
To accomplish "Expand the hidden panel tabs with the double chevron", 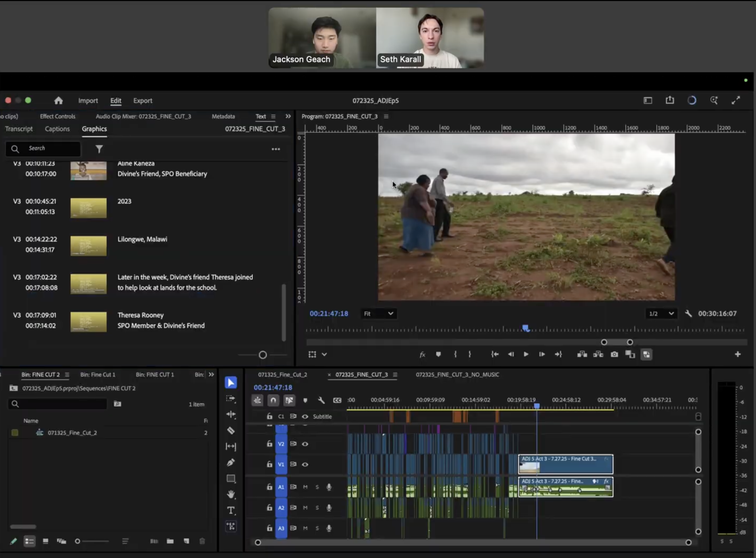I will 288,116.
